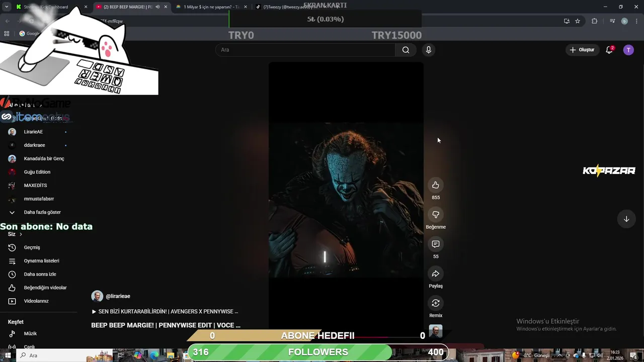Open the Remix option icon
Screen dimensions: 644x362
[x=436, y=303]
